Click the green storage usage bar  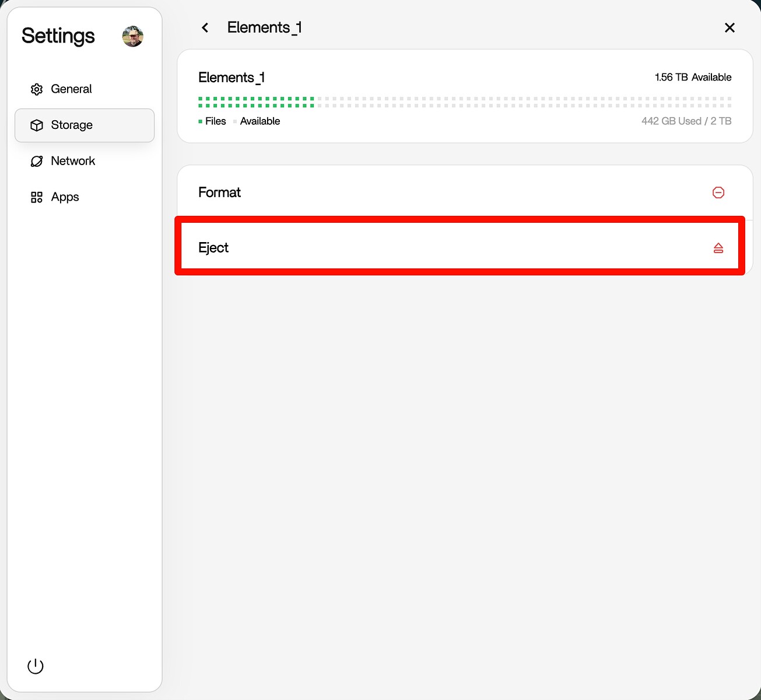pos(257,102)
